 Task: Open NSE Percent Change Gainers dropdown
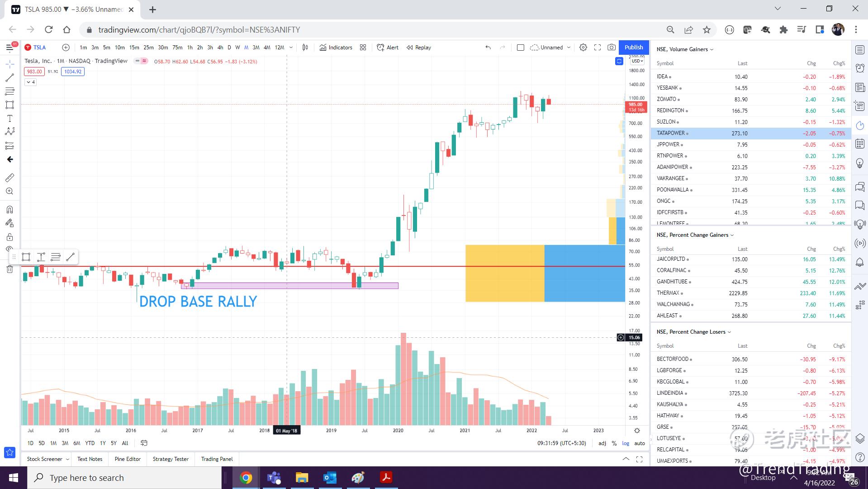695,235
